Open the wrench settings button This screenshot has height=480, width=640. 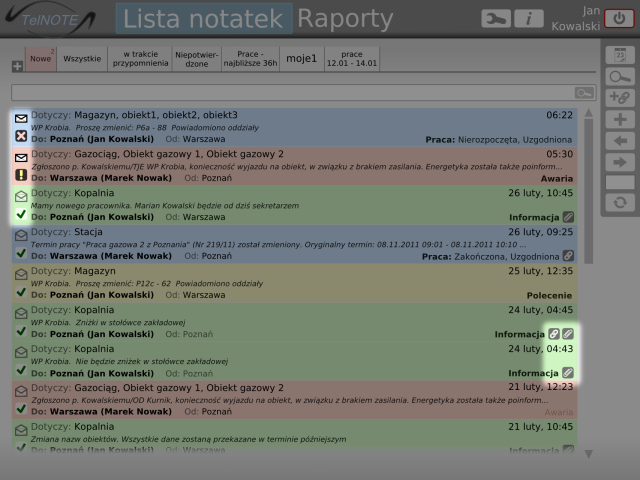496,19
